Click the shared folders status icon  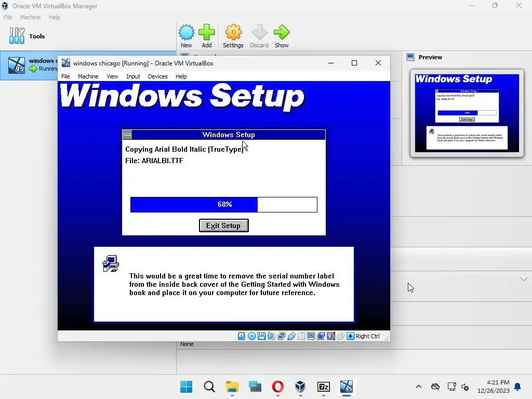[301, 336]
